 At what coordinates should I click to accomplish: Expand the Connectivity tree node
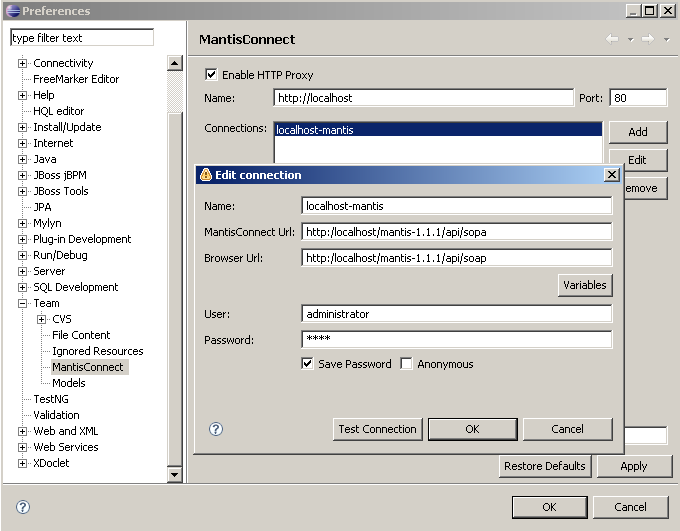pos(22,63)
